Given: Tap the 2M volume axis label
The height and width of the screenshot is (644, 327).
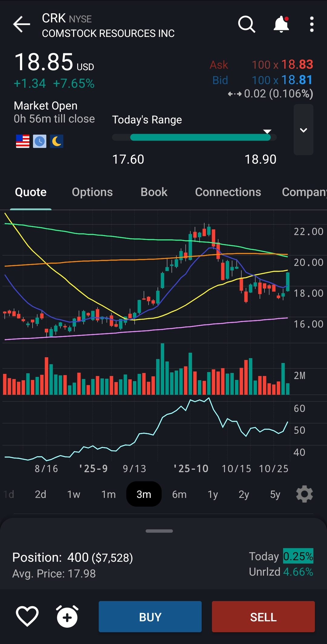Looking at the screenshot, I should tap(300, 376).
